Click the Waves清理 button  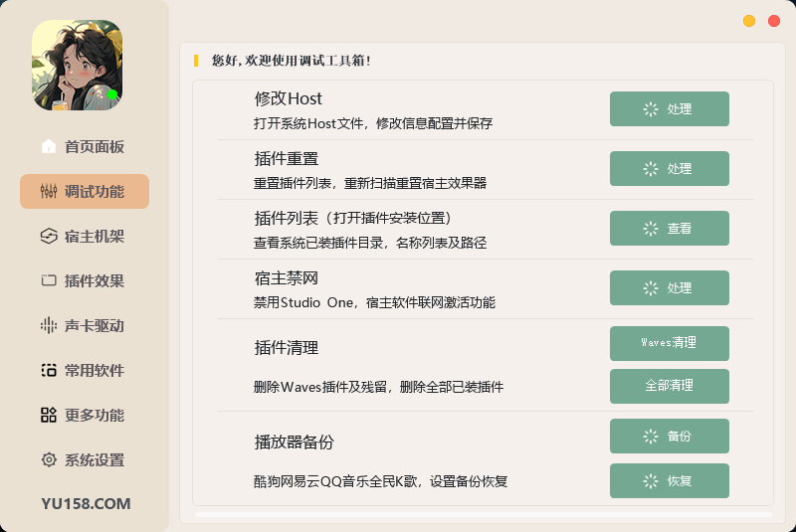[x=669, y=343]
